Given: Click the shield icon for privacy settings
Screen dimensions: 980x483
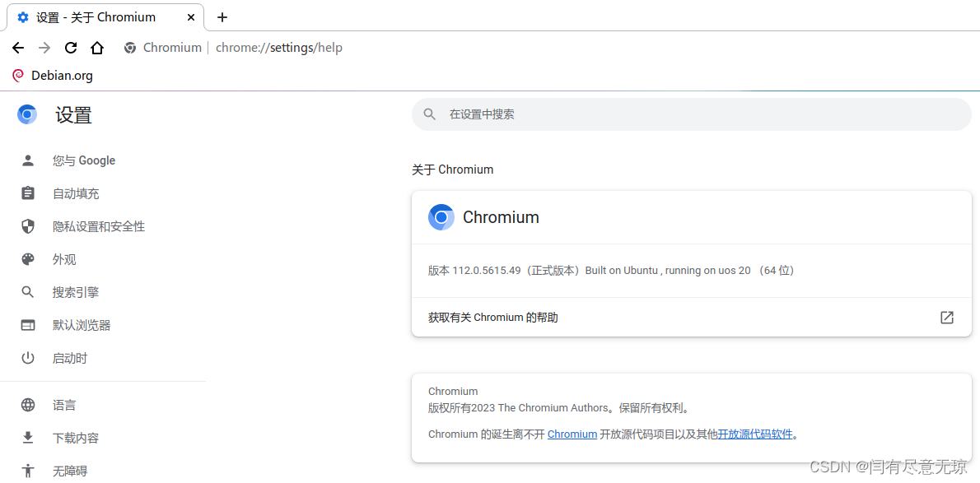Looking at the screenshot, I should tap(27, 226).
